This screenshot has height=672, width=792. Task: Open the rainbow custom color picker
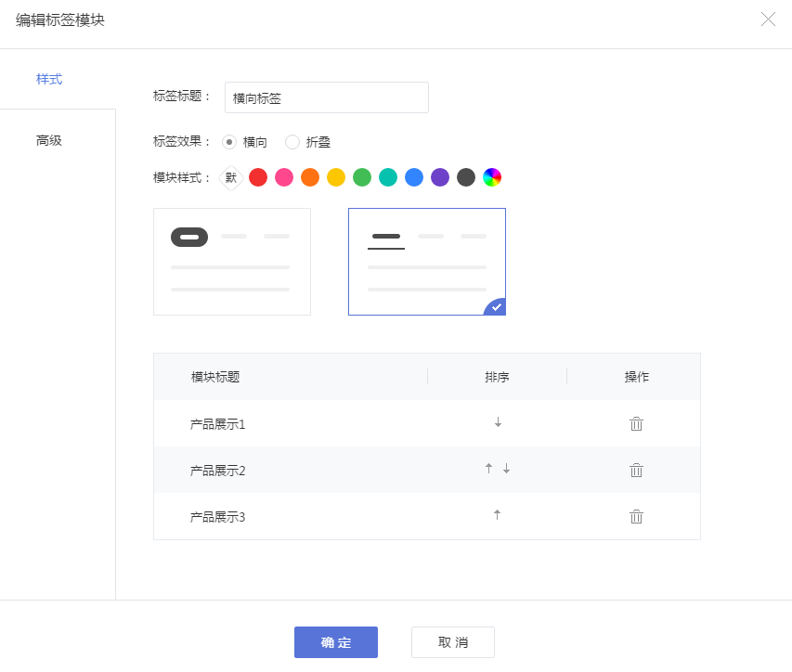(492, 177)
